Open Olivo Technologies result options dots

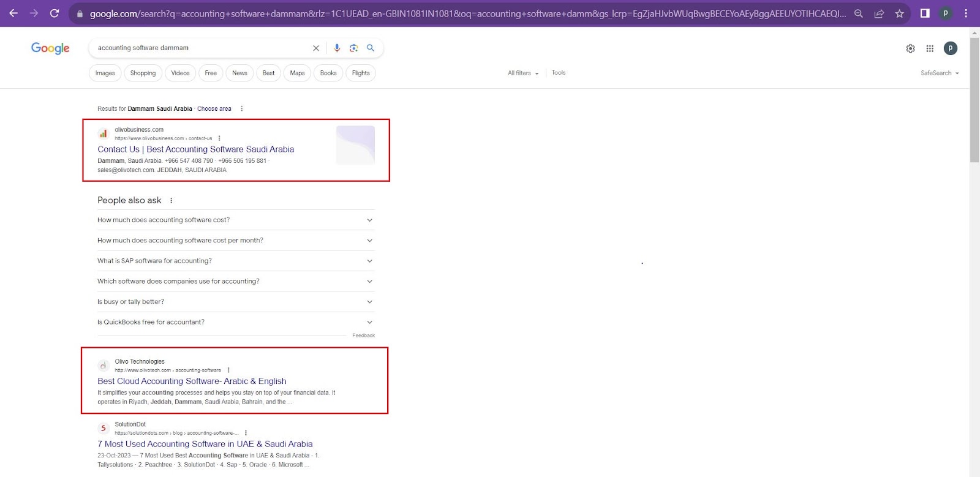[x=228, y=370]
